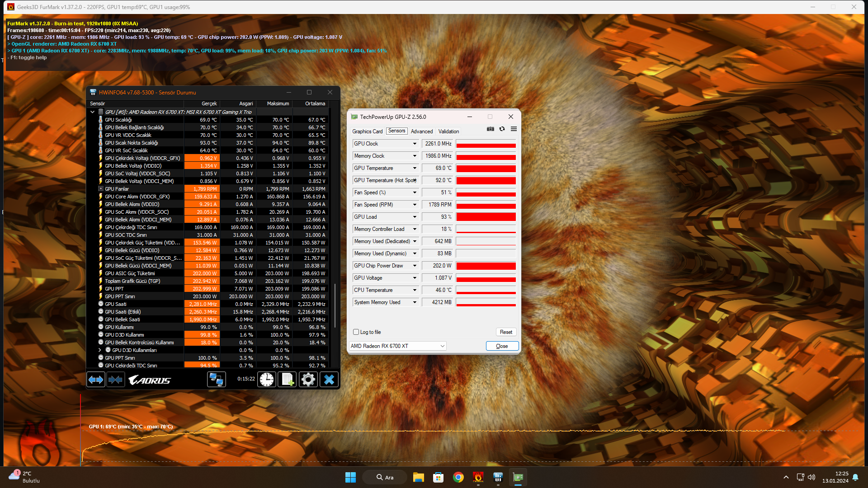Switch to the Advanced tab in GPU-Z
This screenshot has width=868, height=488.
421,131
